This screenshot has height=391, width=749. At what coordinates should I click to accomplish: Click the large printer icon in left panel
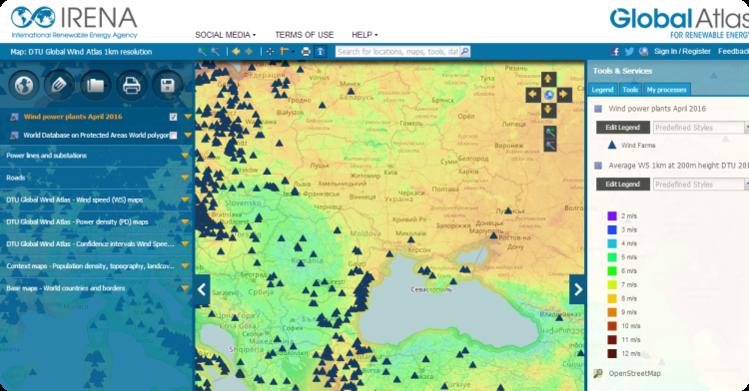pos(131,85)
